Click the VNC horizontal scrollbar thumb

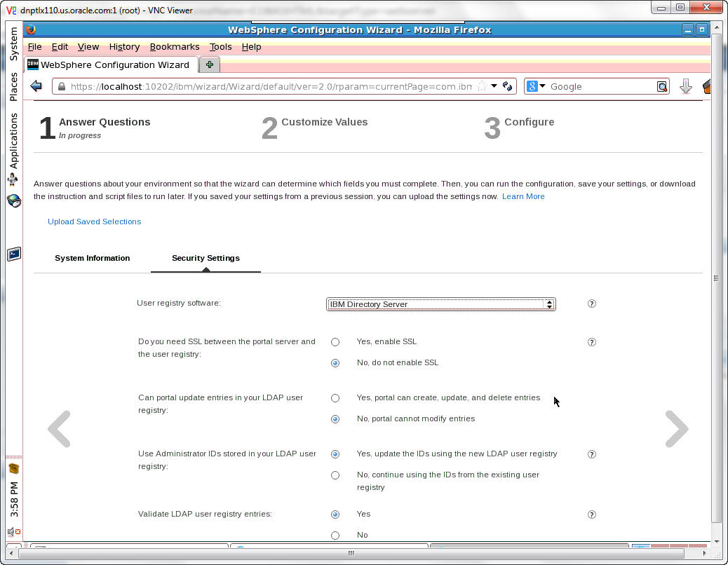tap(351, 553)
